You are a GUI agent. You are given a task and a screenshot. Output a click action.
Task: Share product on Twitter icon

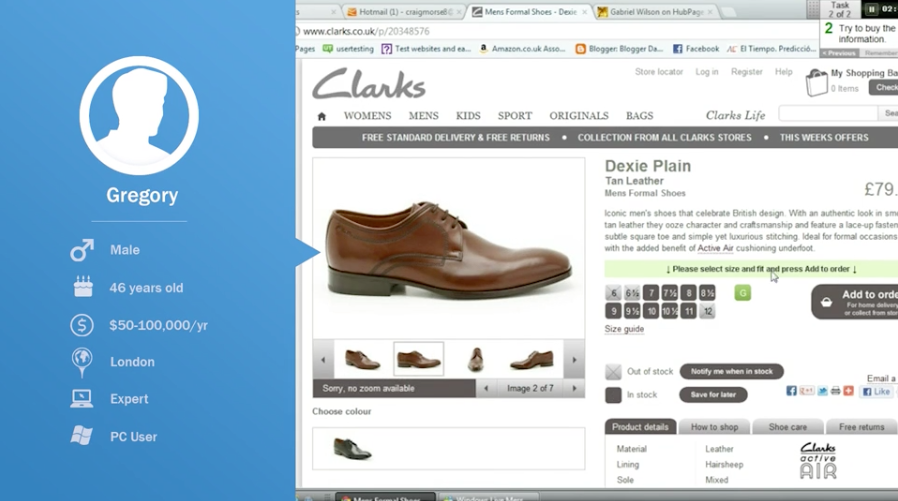click(x=822, y=391)
